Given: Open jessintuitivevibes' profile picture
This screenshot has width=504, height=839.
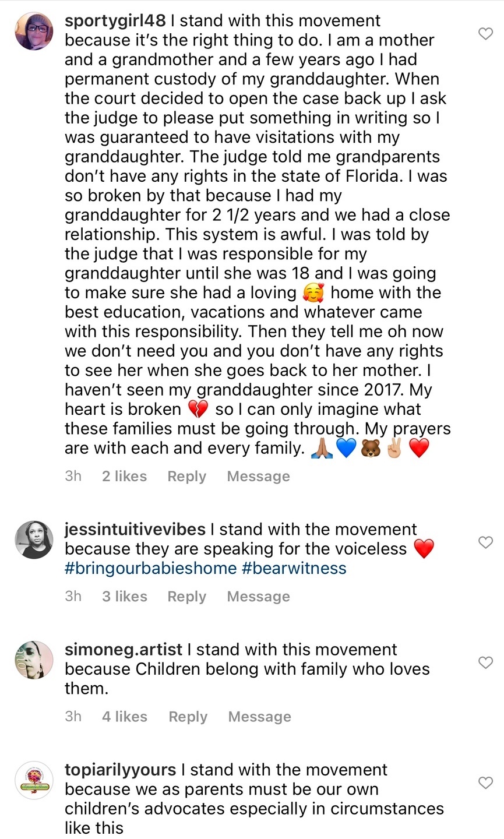Looking at the screenshot, I should 34,540.
